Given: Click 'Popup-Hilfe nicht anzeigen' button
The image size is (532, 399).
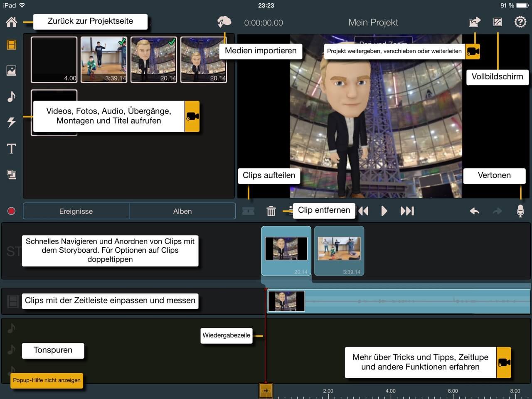Looking at the screenshot, I should [x=47, y=380].
